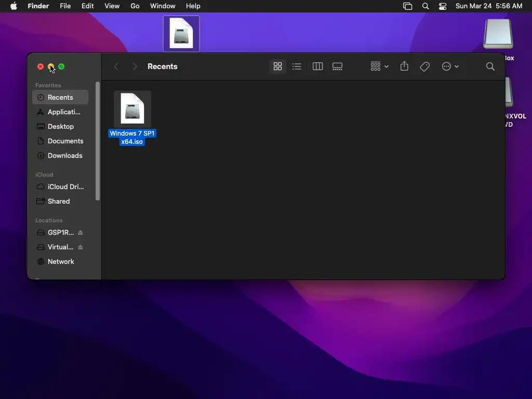Click the date and time in menu bar
The image size is (532, 399).
point(489,6)
